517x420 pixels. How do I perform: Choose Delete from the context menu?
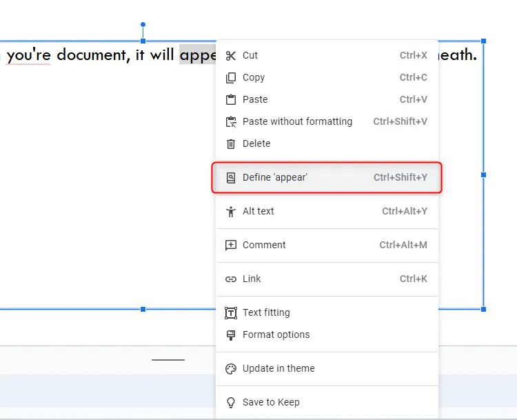pyautogui.click(x=327, y=144)
